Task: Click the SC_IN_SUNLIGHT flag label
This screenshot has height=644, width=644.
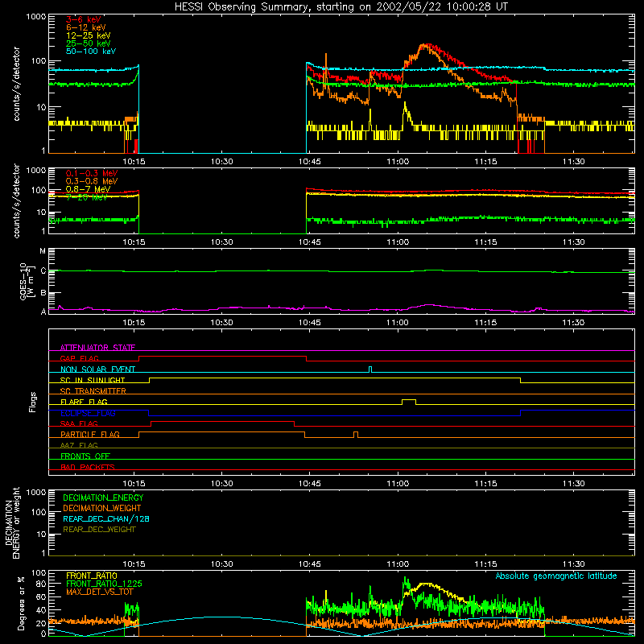Action: point(93,380)
